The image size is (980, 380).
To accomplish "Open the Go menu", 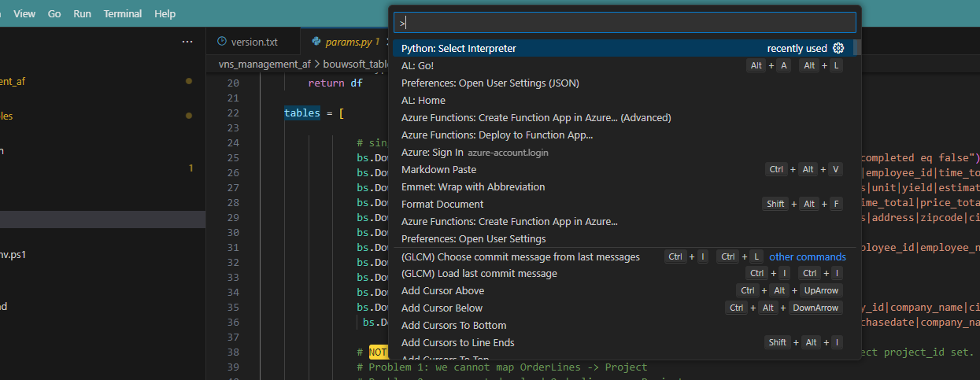I will [54, 14].
